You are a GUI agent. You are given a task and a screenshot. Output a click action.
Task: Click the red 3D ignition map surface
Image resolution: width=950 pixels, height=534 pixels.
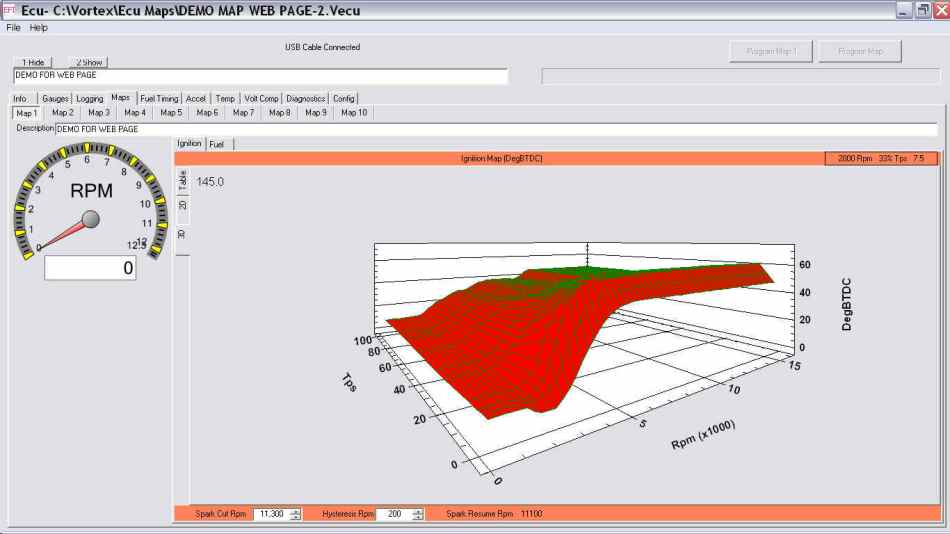pyautogui.click(x=500, y=340)
